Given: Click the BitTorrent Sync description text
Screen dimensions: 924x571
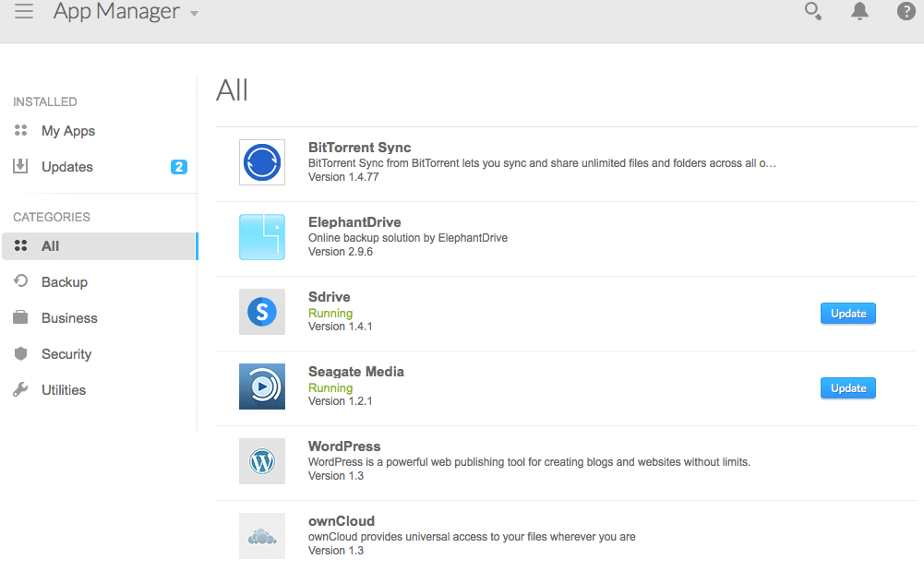Looking at the screenshot, I should [x=542, y=163].
